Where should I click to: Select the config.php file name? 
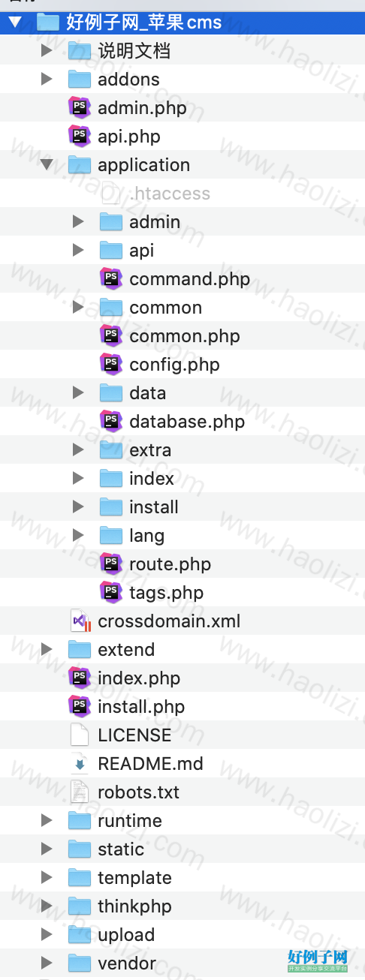tap(174, 365)
